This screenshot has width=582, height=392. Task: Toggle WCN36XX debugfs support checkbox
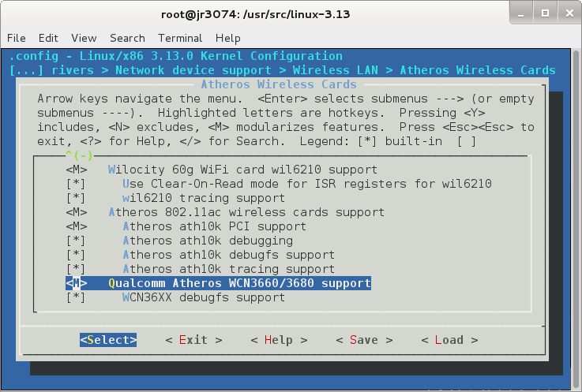[76, 297]
